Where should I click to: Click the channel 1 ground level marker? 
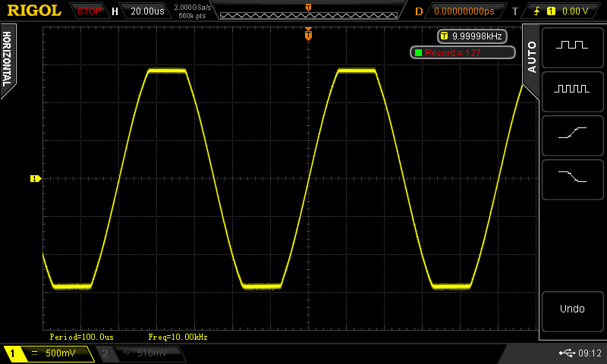(36, 178)
